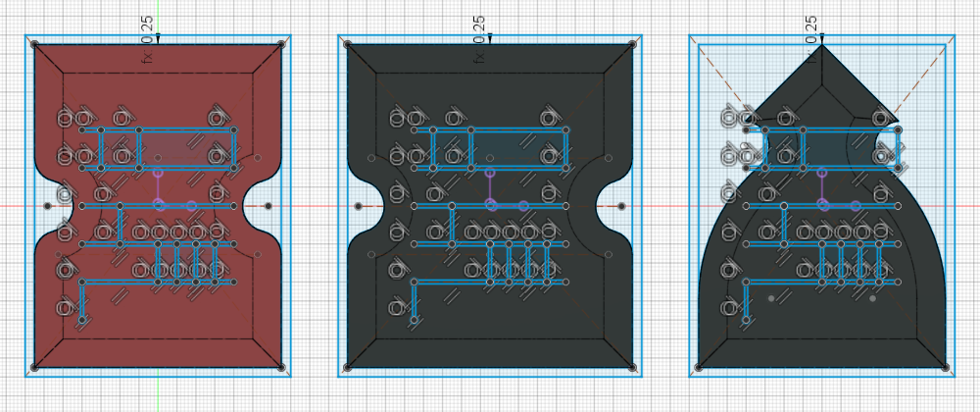The width and height of the screenshot is (980, 412).
Task: Select bottom-left corner point of middle shape
Action: point(348,368)
